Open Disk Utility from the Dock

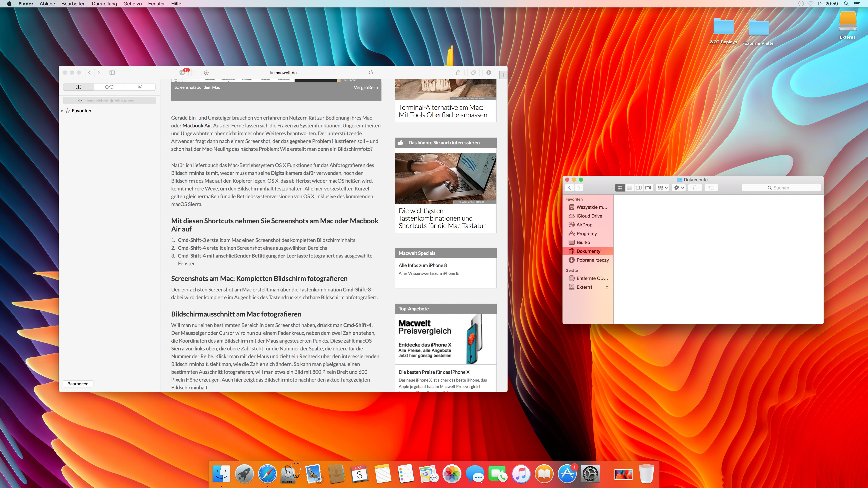click(290, 474)
